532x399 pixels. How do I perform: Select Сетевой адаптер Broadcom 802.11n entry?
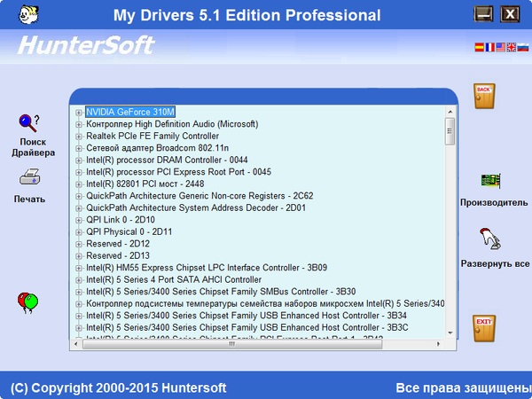(157, 148)
